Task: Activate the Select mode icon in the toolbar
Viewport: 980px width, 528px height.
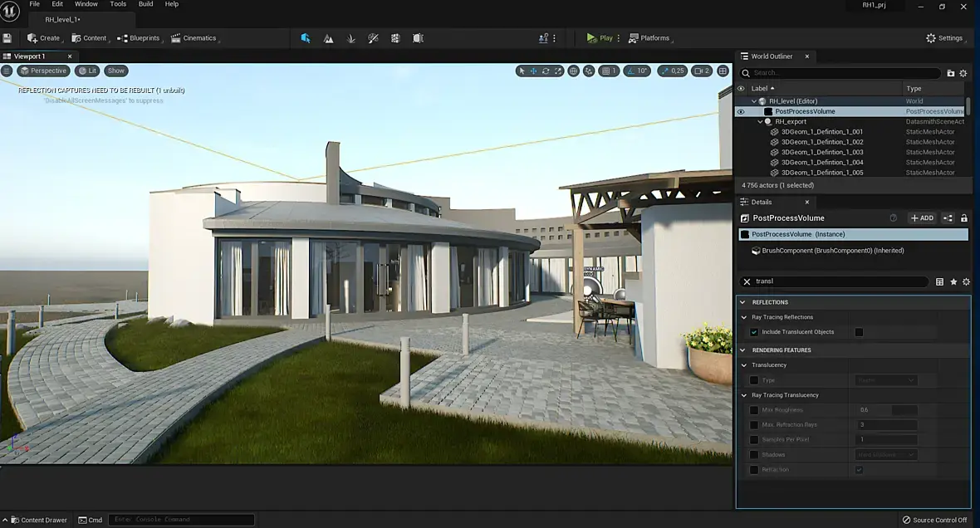Action: [x=306, y=38]
